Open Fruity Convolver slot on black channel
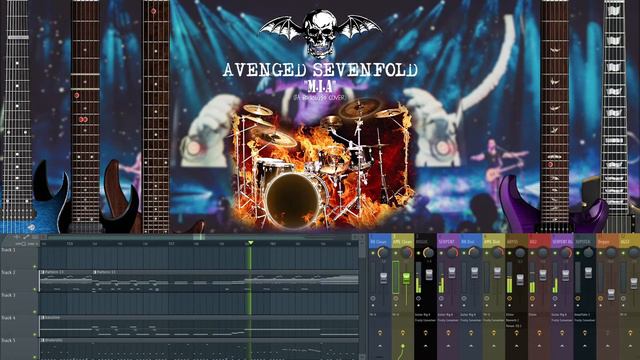The height and width of the screenshot is (360, 640). (426, 320)
